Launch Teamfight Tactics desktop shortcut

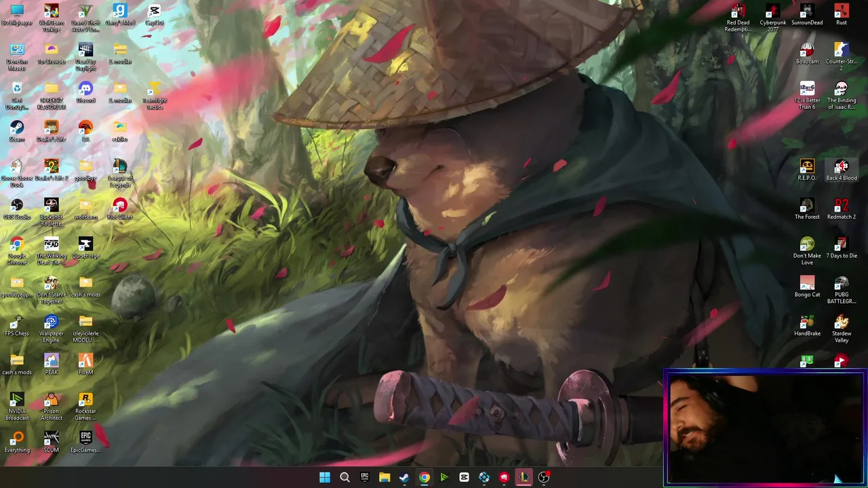point(154,96)
